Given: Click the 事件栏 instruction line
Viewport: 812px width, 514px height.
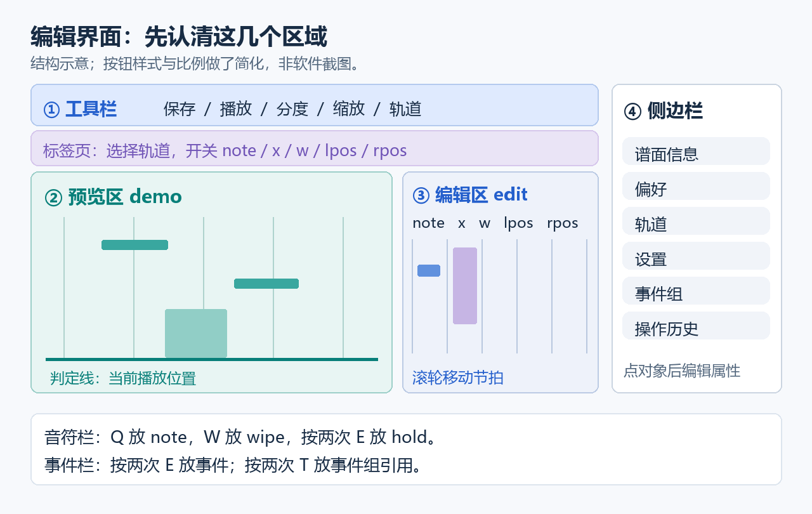Looking at the screenshot, I should [x=234, y=466].
